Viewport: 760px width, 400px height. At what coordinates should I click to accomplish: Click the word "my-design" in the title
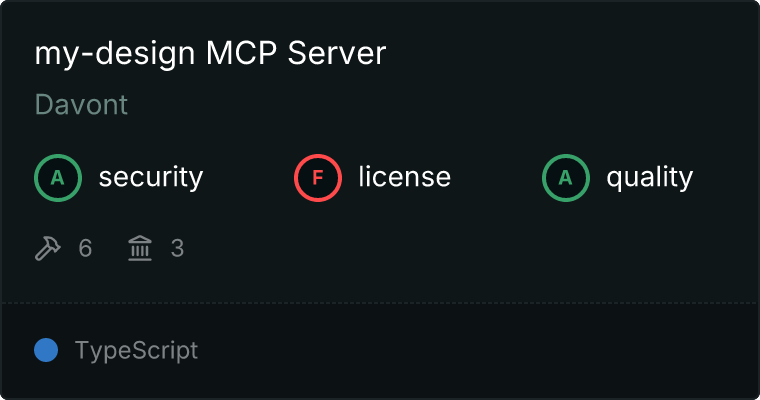115,55
